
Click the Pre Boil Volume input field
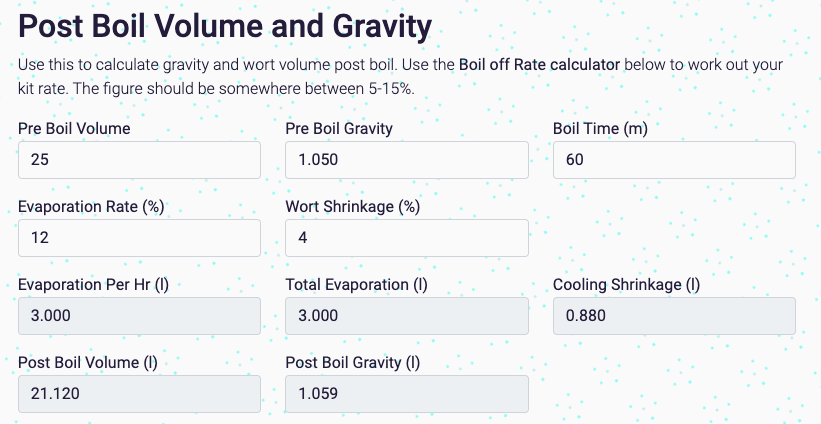(139, 160)
